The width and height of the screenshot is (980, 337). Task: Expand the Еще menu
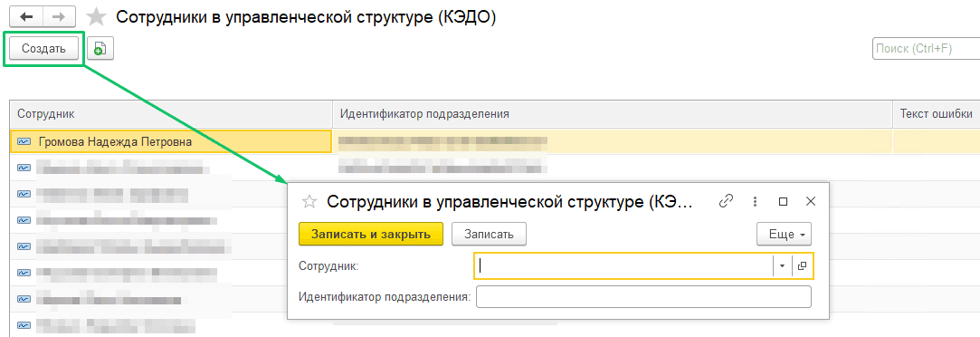(x=785, y=235)
